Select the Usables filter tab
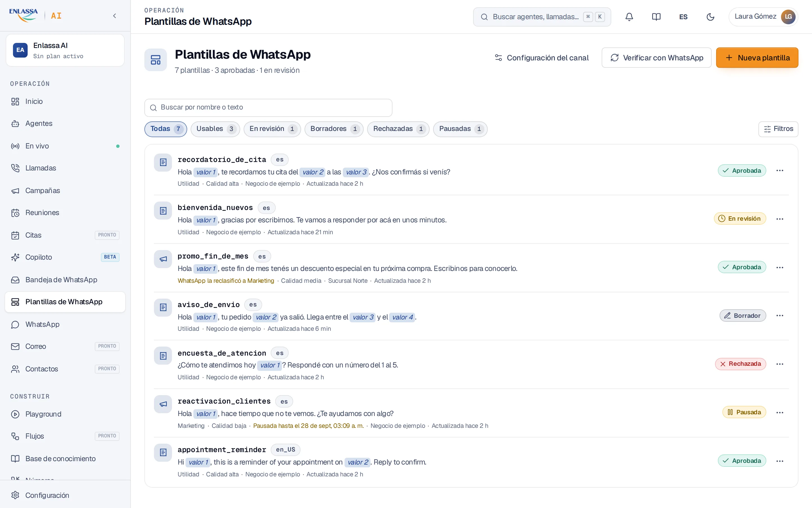 pos(215,129)
